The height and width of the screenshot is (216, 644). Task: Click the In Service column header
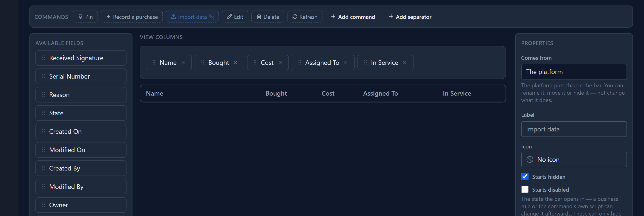pos(457,93)
